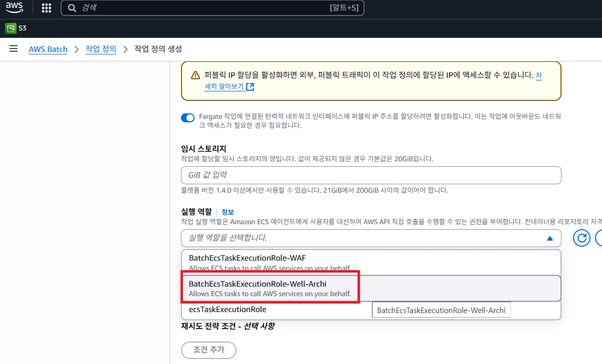Click the 임시 스토리지 GiB input field
Viewport: 602px width, 364px height.
point(371,175)
